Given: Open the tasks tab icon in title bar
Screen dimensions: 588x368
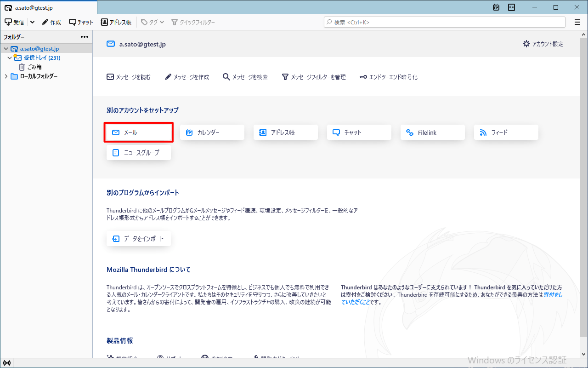Looking at the screenshot, I should pos(512,7).
